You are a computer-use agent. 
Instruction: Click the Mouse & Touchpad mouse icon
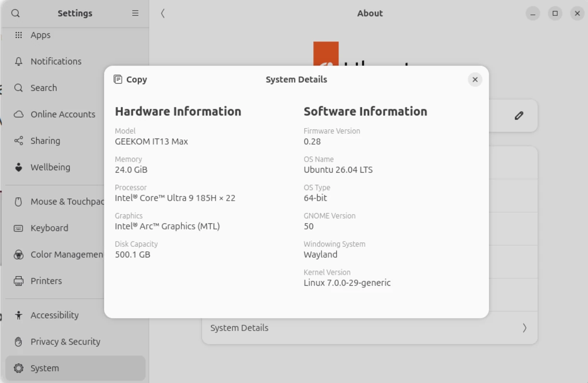(18, 202)
